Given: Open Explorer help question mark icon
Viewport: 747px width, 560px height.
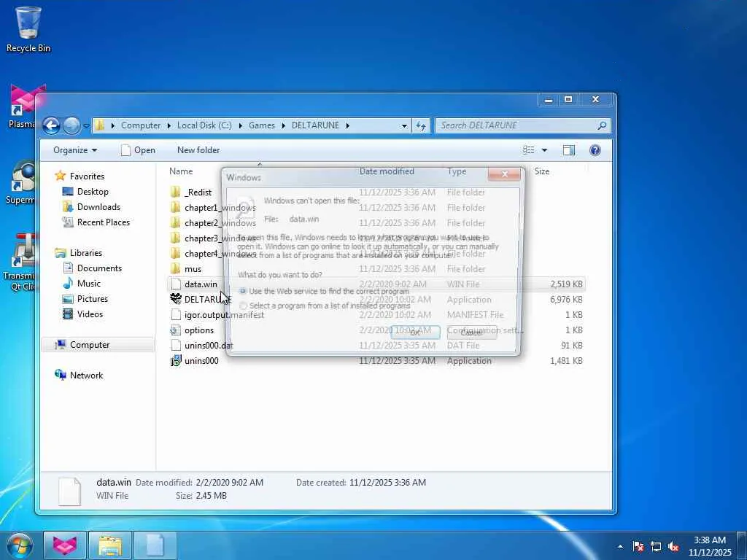Looking at the screenshot, I should point(595,150).
